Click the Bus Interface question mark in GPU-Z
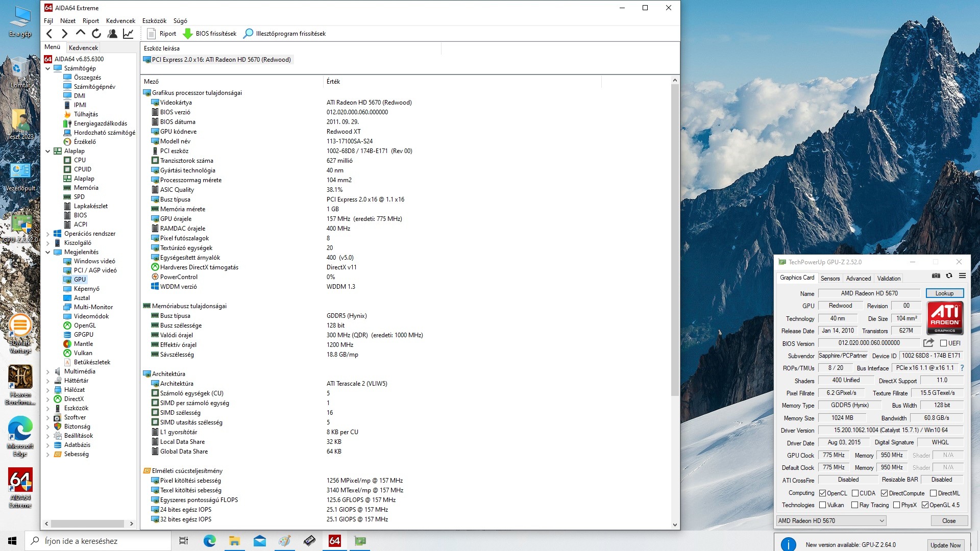Viewport: 980px width, 551px height. [962, 368]
